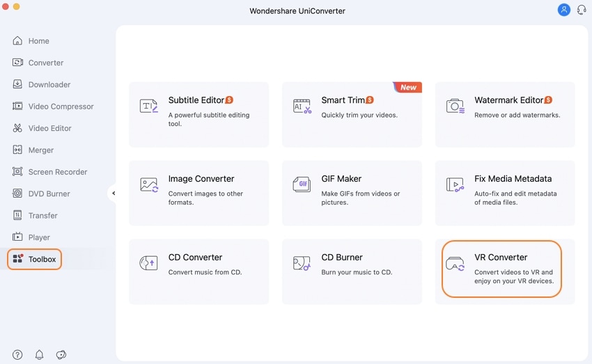Click the CD Converter disc icon

[x=149, y=263]
